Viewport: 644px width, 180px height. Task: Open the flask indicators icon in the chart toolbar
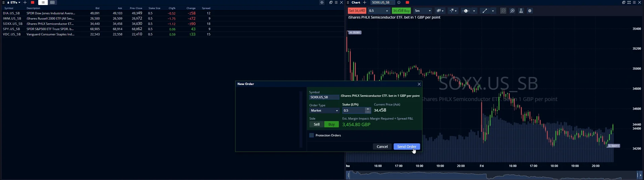click(521, 11)
